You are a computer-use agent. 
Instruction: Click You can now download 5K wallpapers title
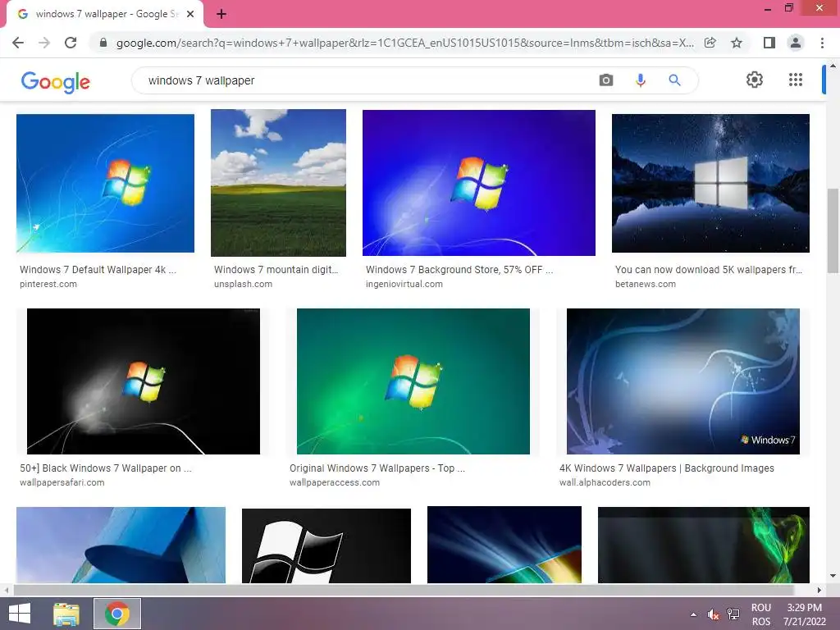click(x=709, y=269)
